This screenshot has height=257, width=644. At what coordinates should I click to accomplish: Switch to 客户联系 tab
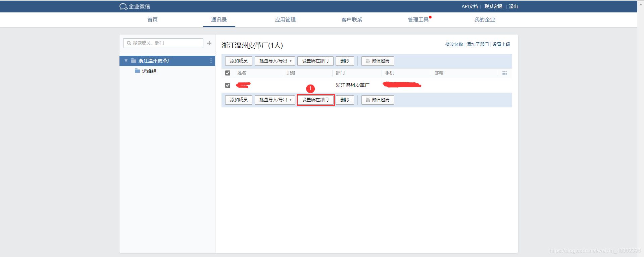[352, 20]
